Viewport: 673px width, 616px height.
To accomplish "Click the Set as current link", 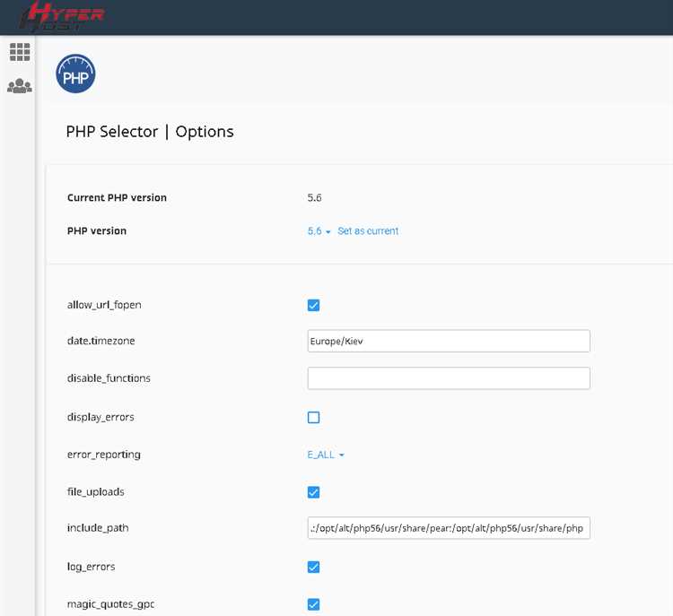I will coord(368,231).
